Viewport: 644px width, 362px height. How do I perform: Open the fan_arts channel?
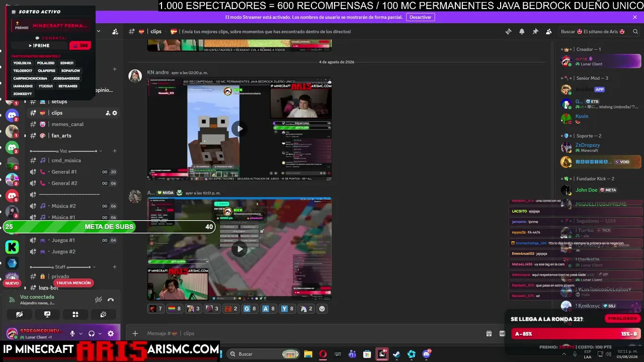(73, 136)
